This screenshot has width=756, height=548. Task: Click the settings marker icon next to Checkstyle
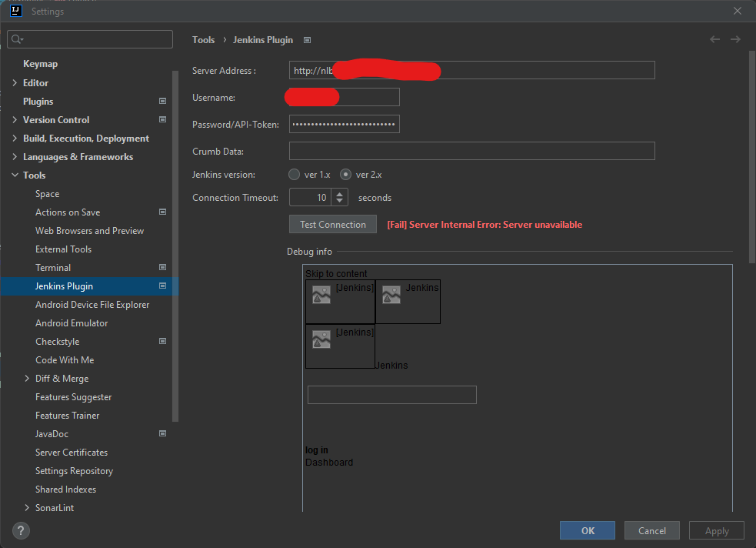tap(162, 341)
